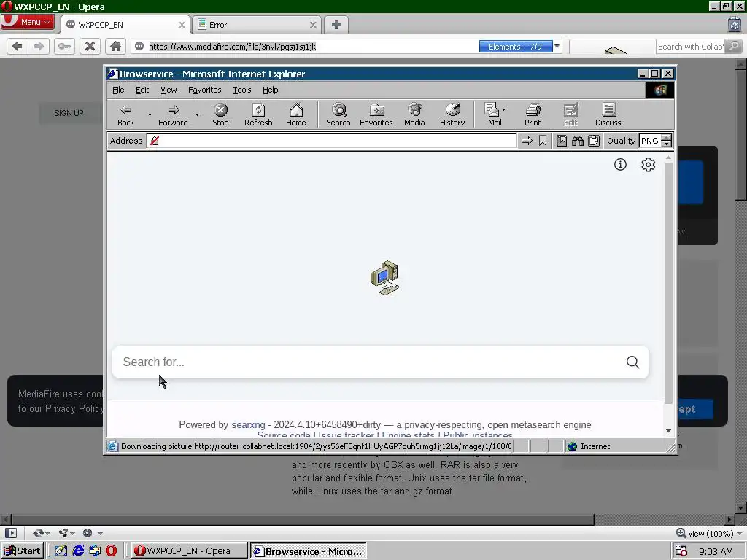This screenshot has width=747, height=560.
Task: Click the bookmark ribbon icon beside Go arrow
Action: pyautogui.click(x=543, y=141)
